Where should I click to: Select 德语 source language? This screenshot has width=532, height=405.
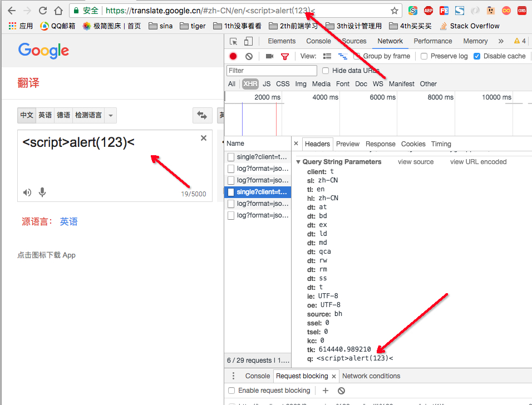pyautogui.click(x=63, y=115)
